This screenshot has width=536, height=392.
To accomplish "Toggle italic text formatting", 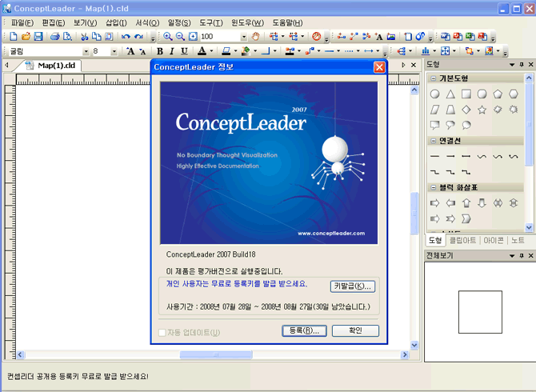I will pyautogui.click(x=172, y=51).
